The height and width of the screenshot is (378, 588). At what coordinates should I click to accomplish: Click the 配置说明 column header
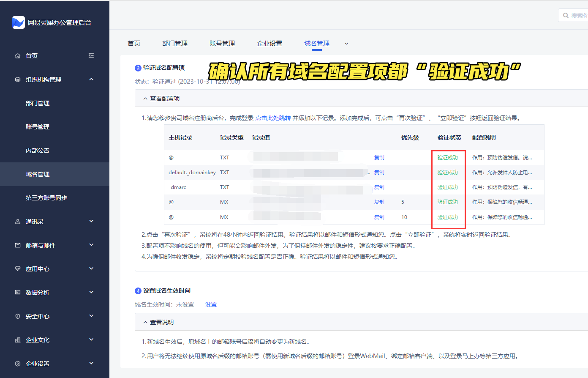484,137
